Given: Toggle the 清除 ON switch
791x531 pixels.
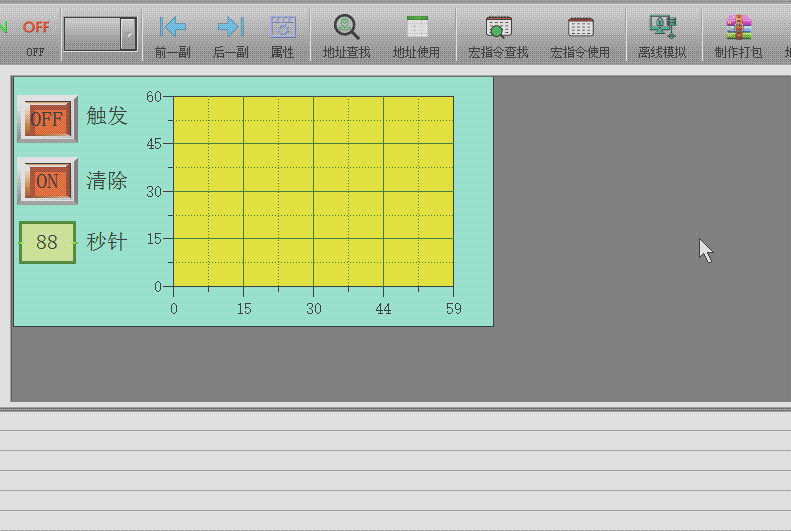Looking at the screenshot, I should click(x=47, y=181).
